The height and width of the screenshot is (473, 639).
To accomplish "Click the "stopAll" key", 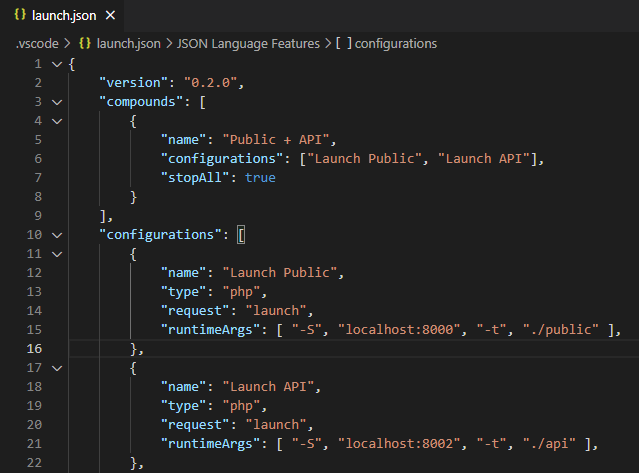I will 195,178.
